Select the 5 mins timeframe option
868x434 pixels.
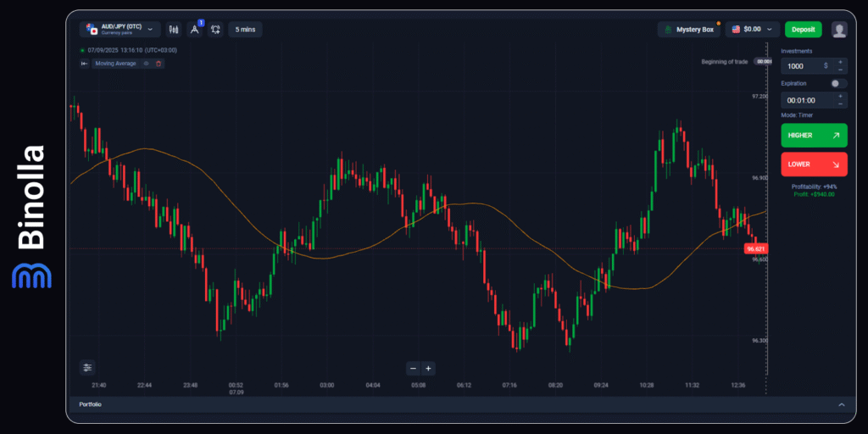(245, 29)
